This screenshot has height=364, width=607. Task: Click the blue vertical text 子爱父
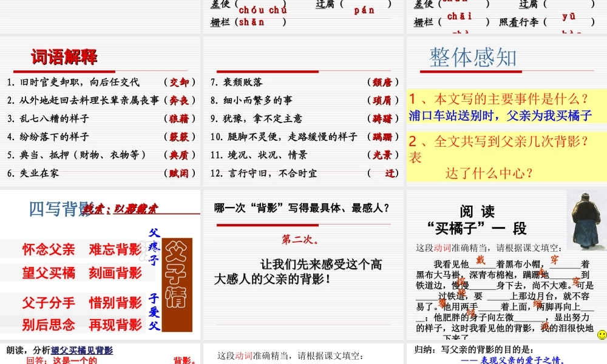[x=154, y=312]
